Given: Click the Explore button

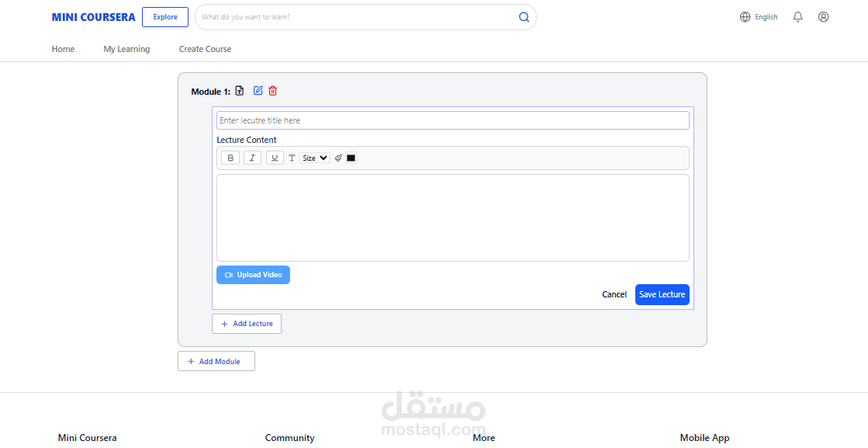Looking at the screenshot, I should [x=165, y=17].
